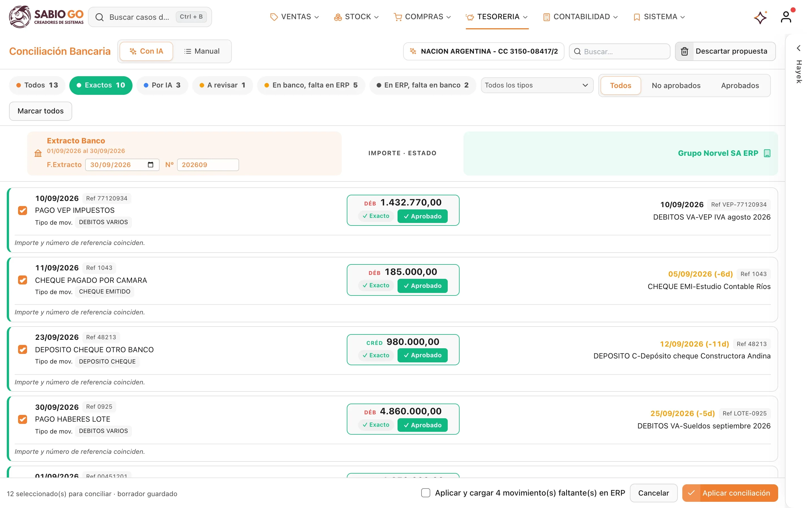Expand the COMPRAS menu
The width and height of the screenshot is (812, 508).
coord(422,17)
